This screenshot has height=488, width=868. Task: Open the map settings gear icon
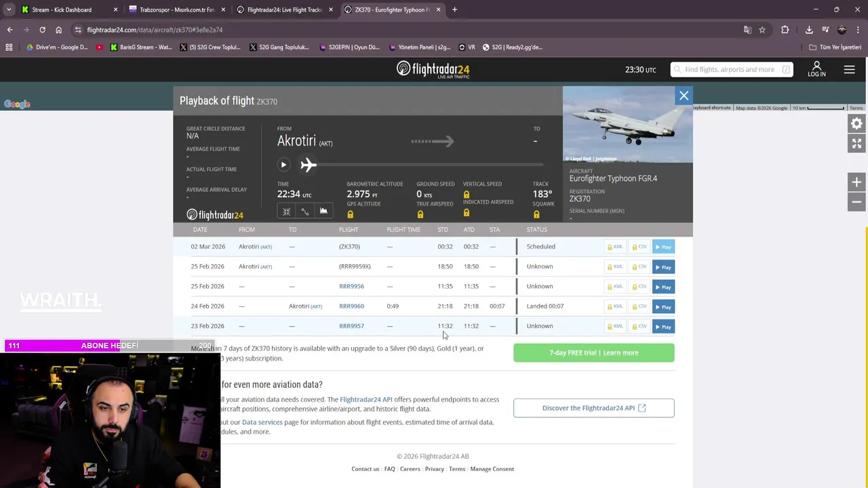[856, 123]
